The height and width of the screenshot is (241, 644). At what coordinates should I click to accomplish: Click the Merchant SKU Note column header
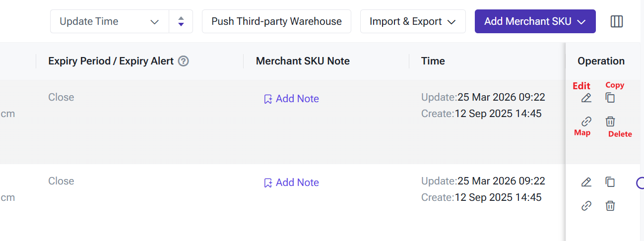tap(303, 61)
